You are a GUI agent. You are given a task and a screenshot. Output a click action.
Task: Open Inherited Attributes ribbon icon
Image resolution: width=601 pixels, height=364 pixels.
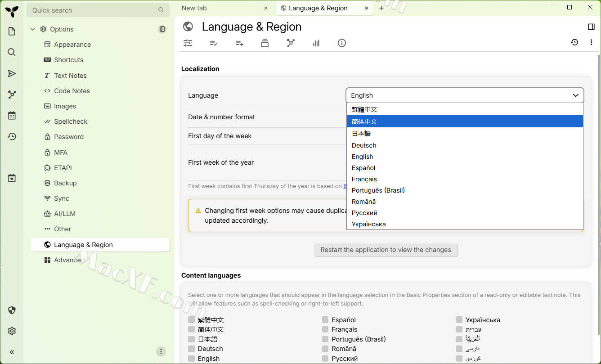click(239, 43)
